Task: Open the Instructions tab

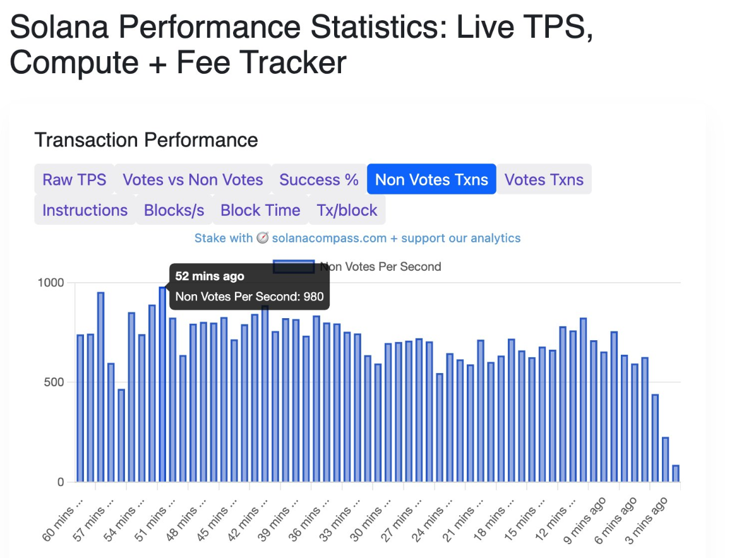Action: pos(85,210)
